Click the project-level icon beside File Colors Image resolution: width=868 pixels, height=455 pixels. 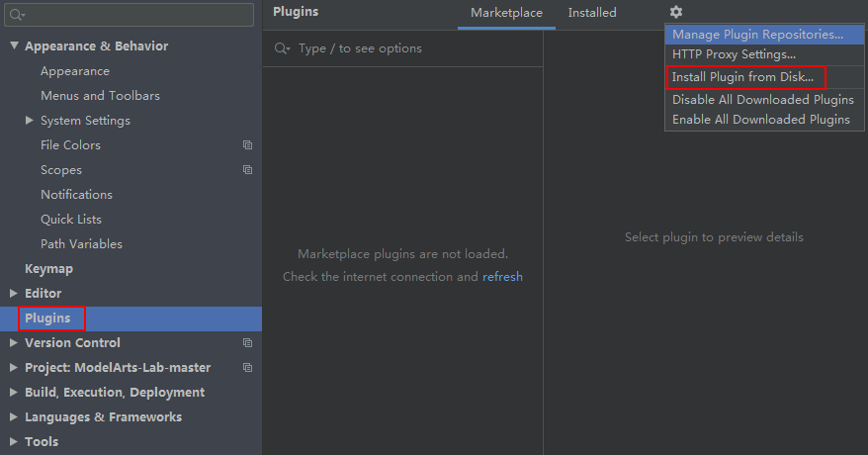[247, 145]
